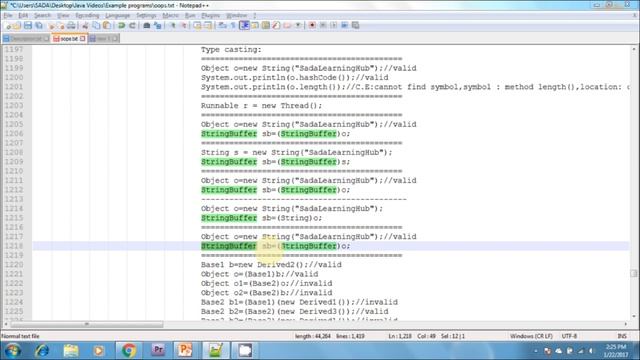Screen dimensions: 640x360
Task: Redo the action via toolbar icon
Action: coord(132,25)
